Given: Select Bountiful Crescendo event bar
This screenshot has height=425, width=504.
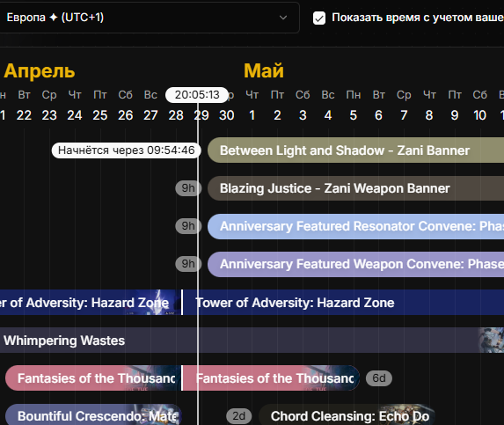Looking at the screenshot, I should (93, 415).
